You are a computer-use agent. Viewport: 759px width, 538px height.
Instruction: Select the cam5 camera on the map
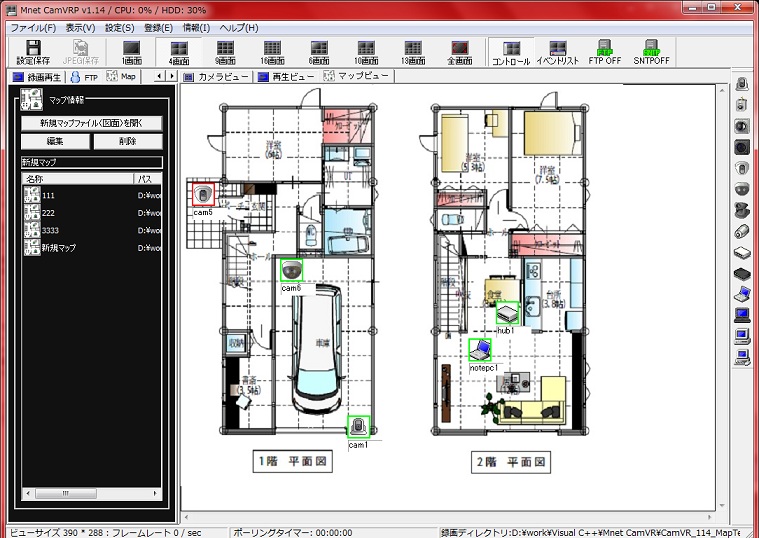coord(203,195)
